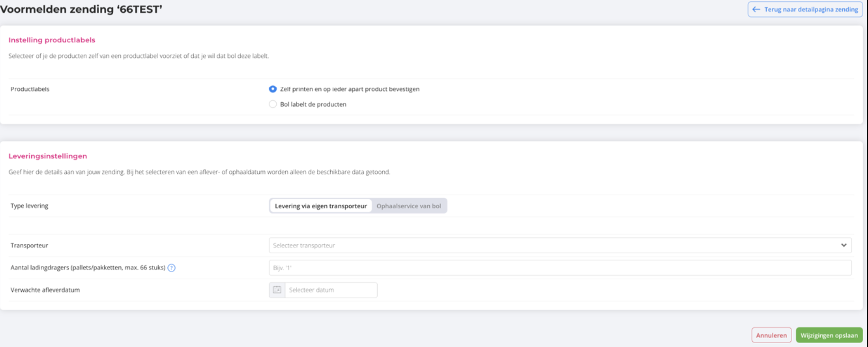Select 'Levering via eigen transporteur' tab

click(x=321, y=206)
